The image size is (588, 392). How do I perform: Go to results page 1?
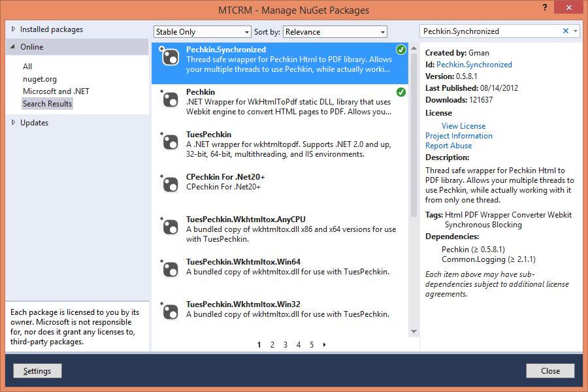tap(259, 345)
